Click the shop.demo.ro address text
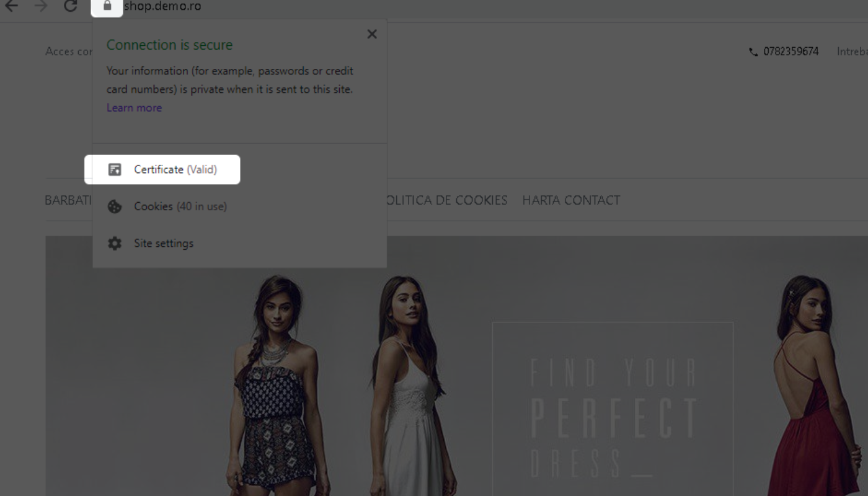The image size is (868, 496). 162,6
